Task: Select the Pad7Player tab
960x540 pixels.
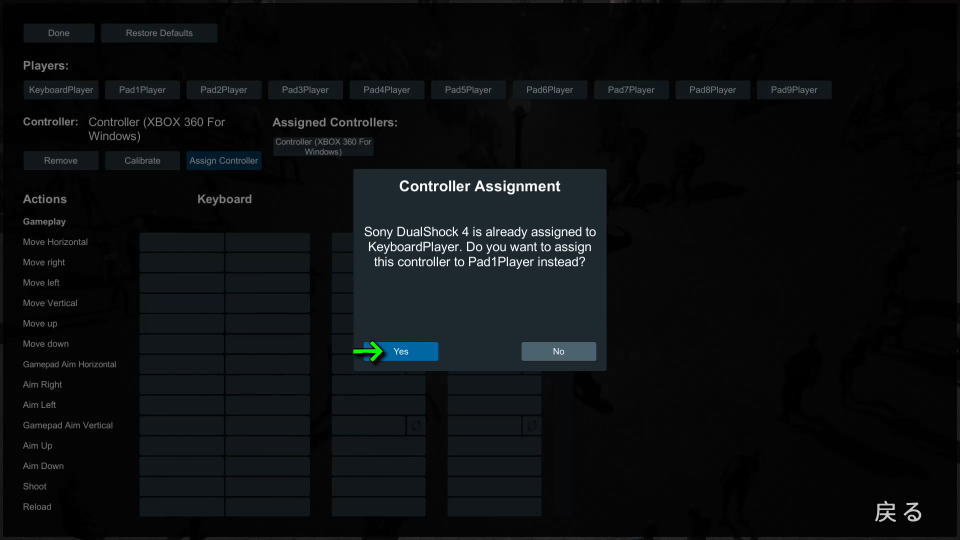Action: pos(631,90)
